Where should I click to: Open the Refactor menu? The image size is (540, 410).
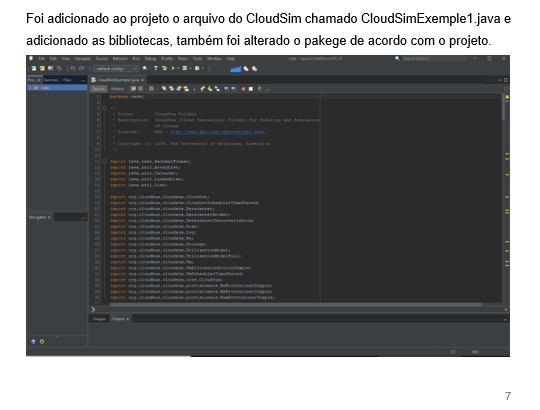(120, 59)
